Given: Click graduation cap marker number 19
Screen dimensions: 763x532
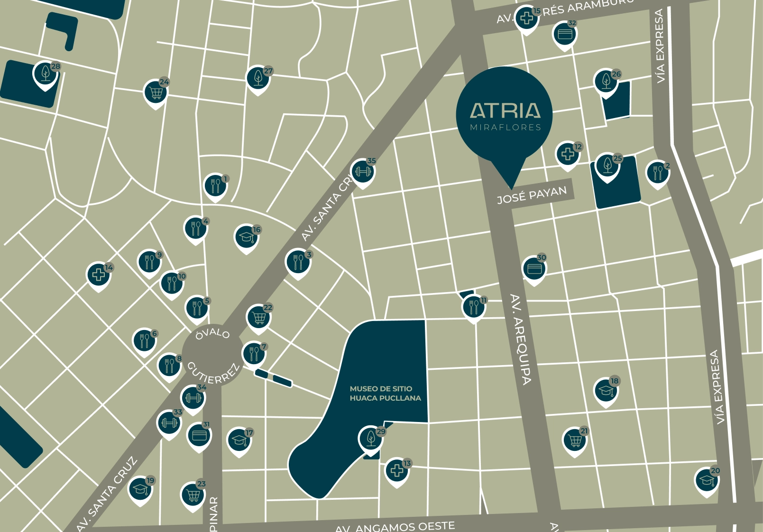Looking at the screenshot, I should pyautogui.click(x=140, y=489).
